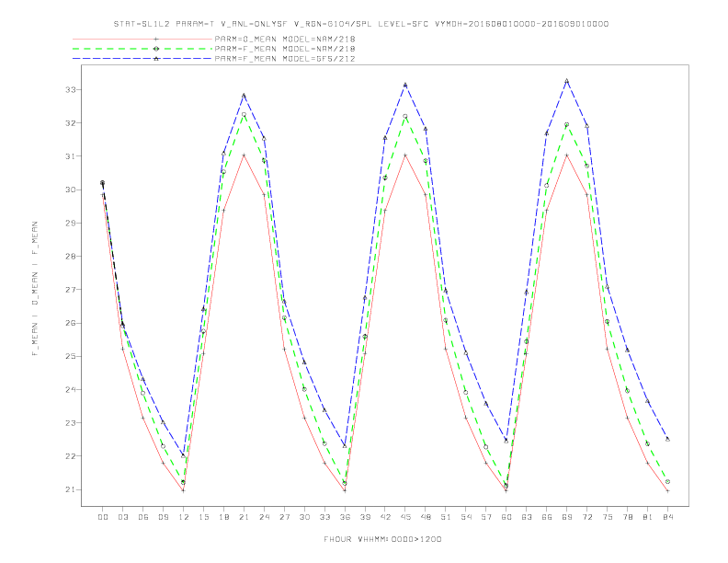Click y-axis tick label 31
This screenshot has width=728, height=563.
coord(71,156)
